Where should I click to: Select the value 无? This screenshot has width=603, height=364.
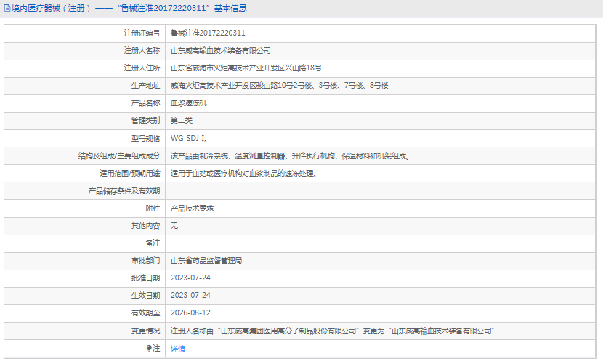[174, 226]
